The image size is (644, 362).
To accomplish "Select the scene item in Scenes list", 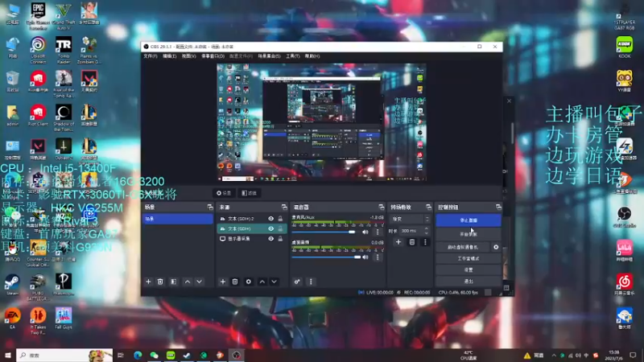I will [x=177, y=219].
